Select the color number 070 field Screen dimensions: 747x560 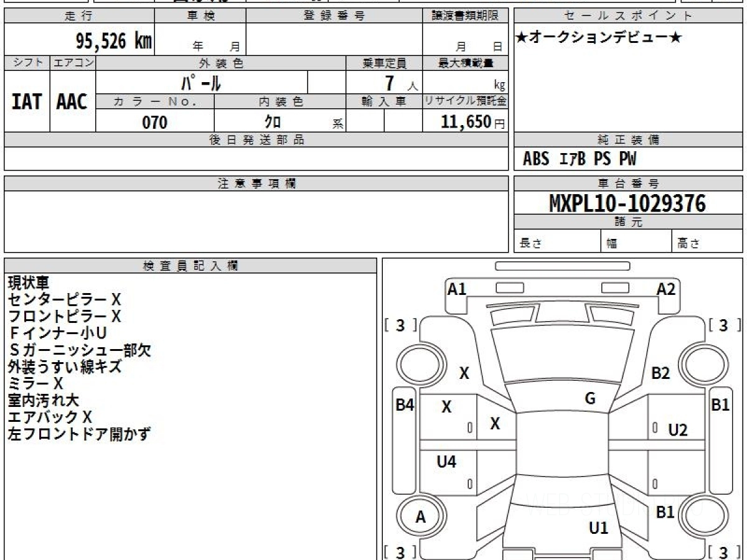(x=155, y=123)
